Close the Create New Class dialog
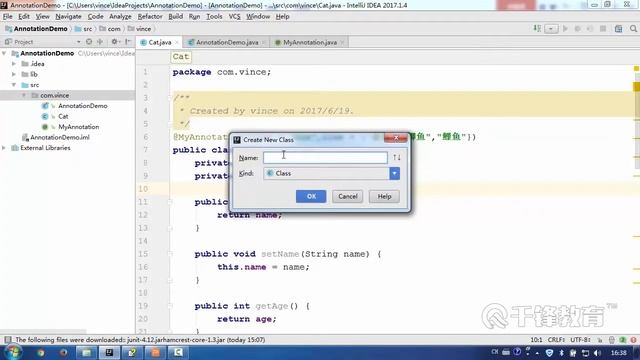This screenshot has width=640, height=360. (x=396, y=138)
